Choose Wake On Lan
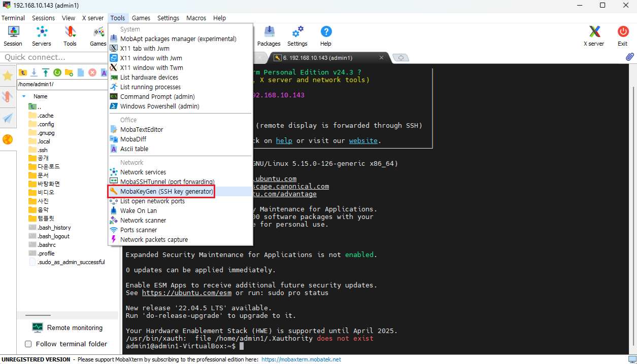Viewport: 637px width, 364px height. pos(180,210)
